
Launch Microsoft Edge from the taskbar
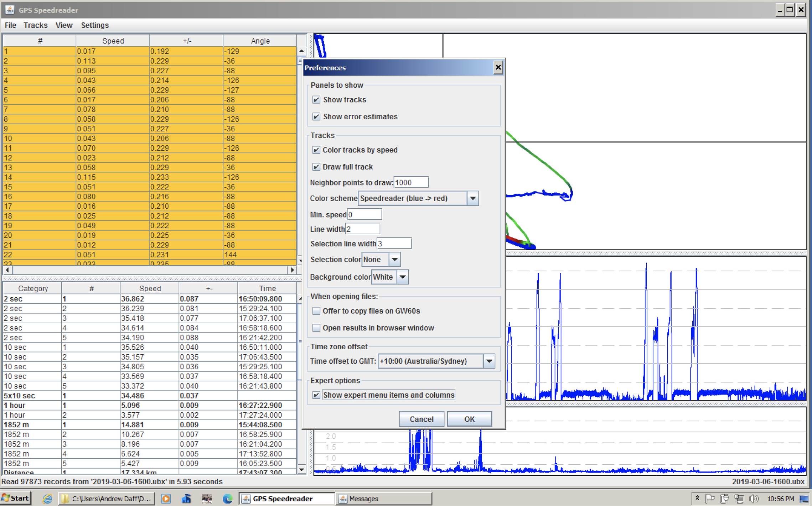(x=227, y=499)
